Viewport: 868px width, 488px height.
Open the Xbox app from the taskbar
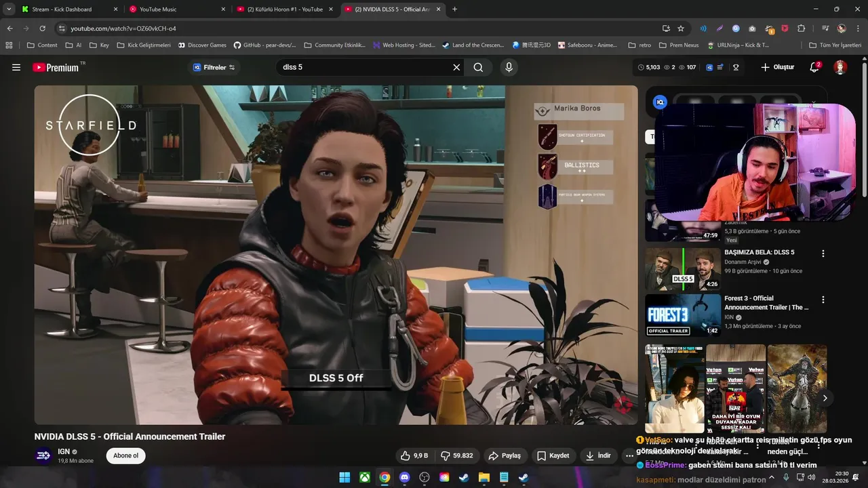(x=365, y=477)
